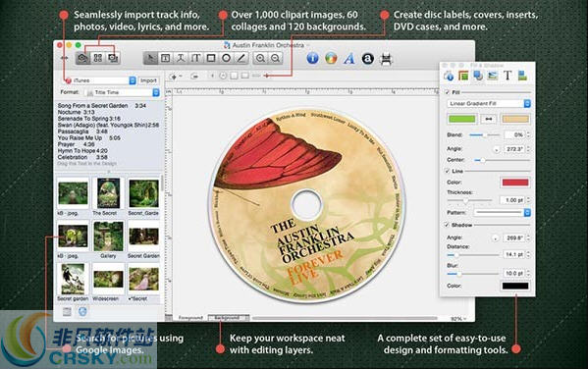Click the tan gradient end color swatch
588x369 pixels.
pyautogui.click(x=515, y=119)
